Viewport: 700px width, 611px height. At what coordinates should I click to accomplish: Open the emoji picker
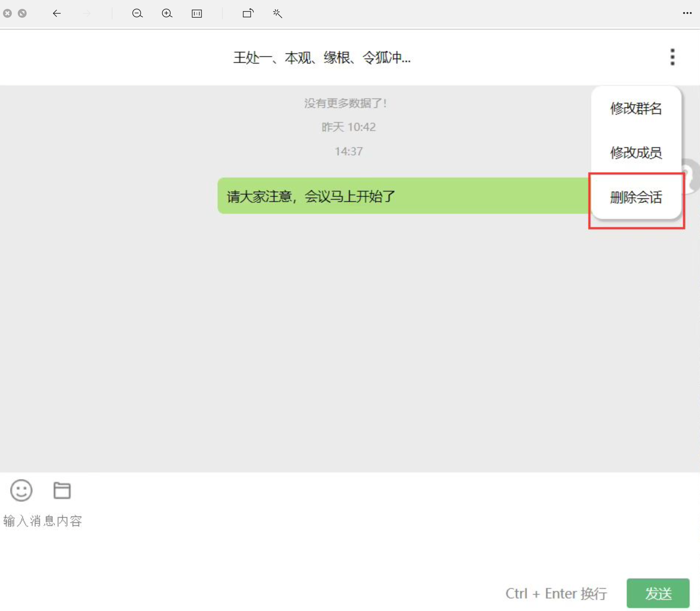pos(21,490)
